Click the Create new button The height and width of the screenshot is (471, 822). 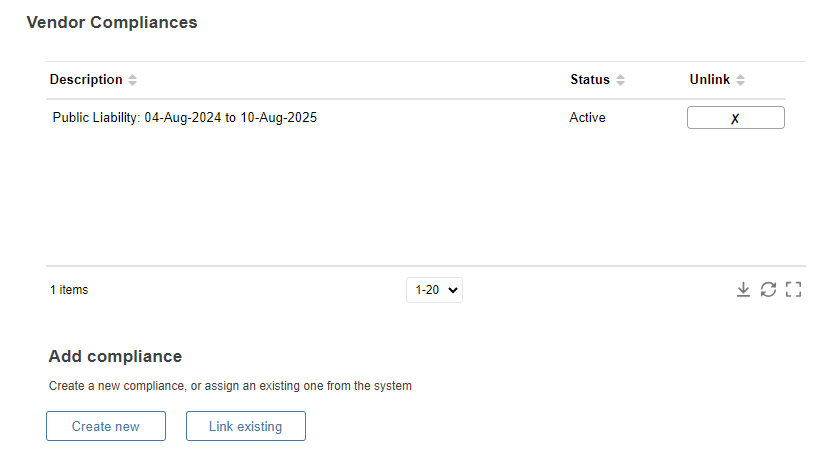pyautogui.click(x=106, y=426)
